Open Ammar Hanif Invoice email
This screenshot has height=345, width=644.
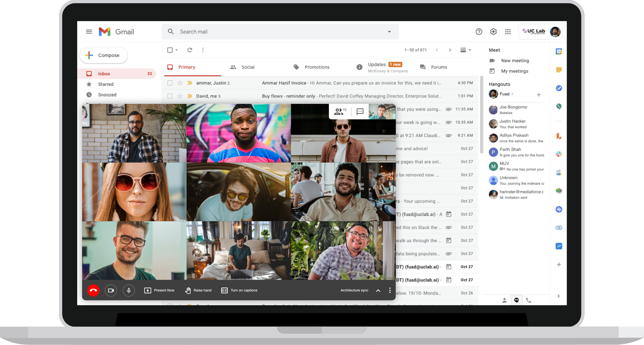tap(319, 83)
